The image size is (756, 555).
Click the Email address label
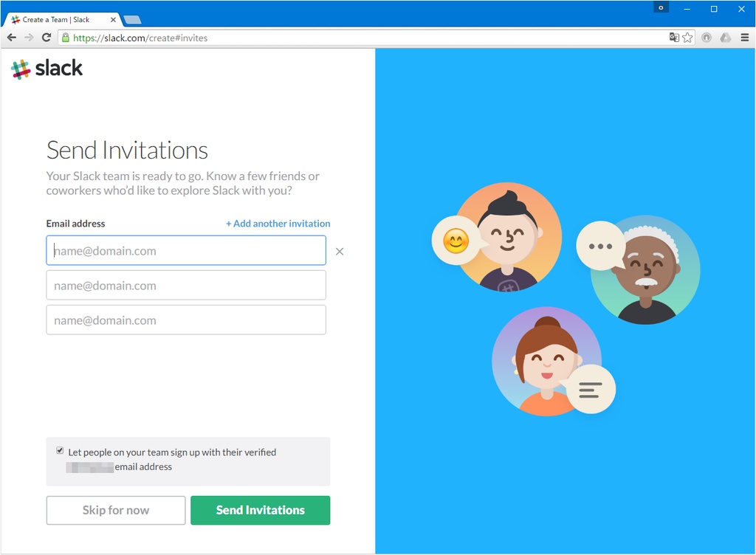pyautogui.click(x=76, y=224)
